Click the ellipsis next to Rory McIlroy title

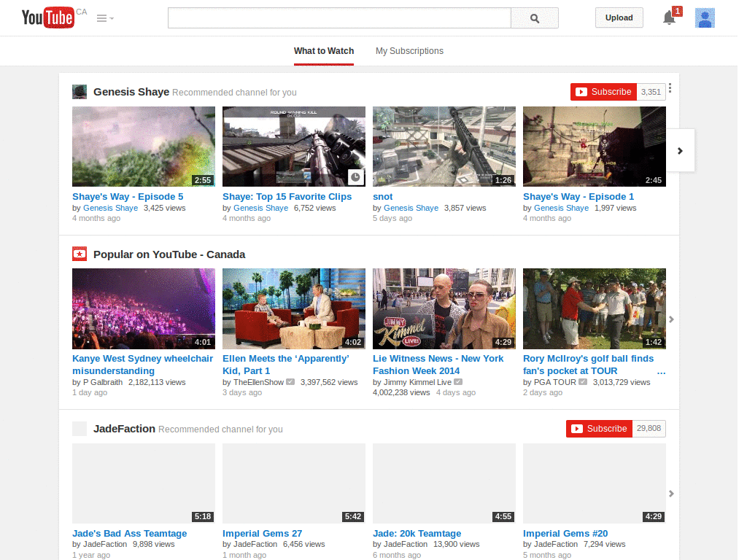coord(661,371)
